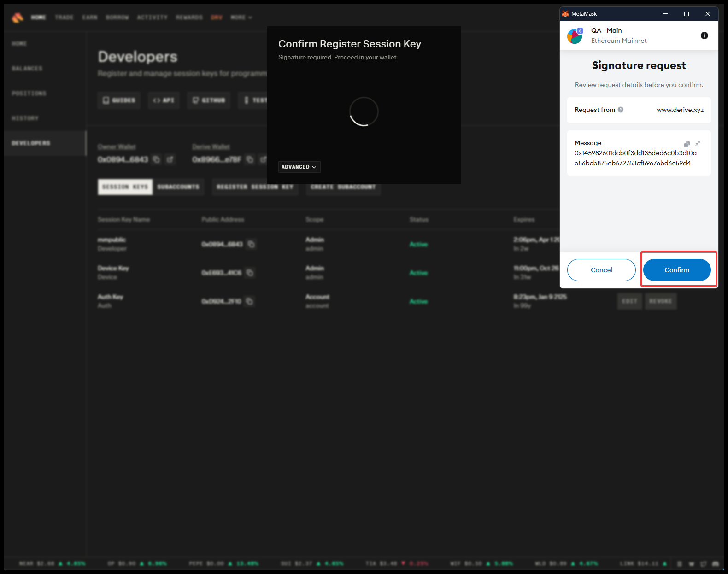Go to Balances in the sidebar
Screen dimensions: 728x574
tap(27, 69)
